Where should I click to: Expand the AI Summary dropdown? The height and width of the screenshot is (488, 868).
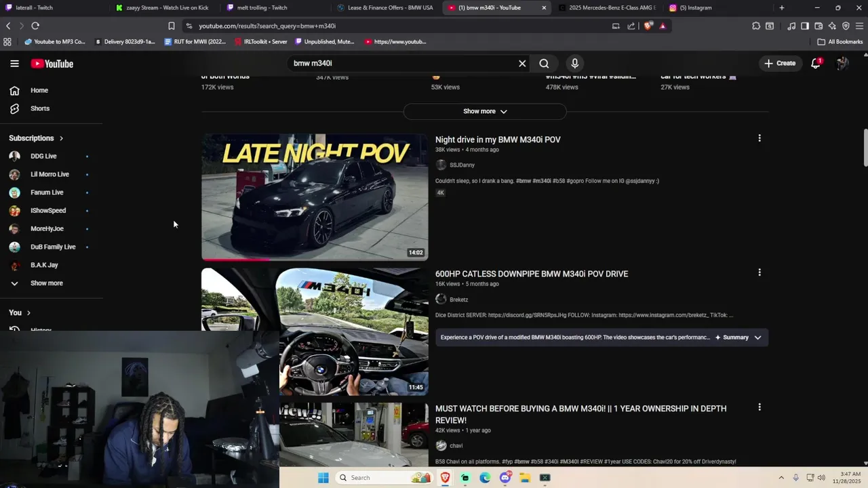tap(738, 337)
